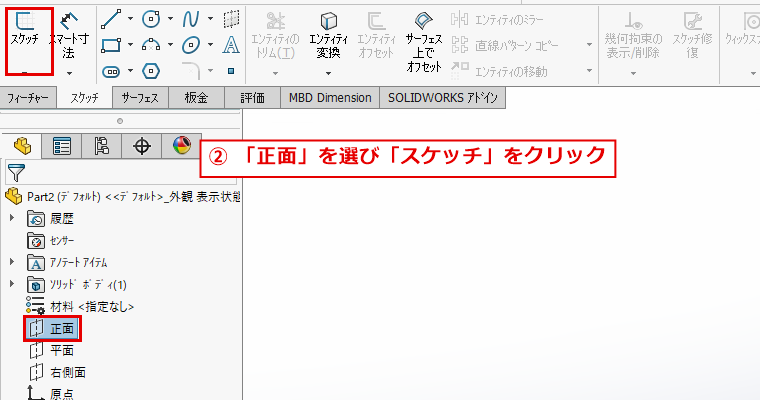Open dropdown under スマート寸法
Viewport: 760px width, 400px height.
point(69,73)
